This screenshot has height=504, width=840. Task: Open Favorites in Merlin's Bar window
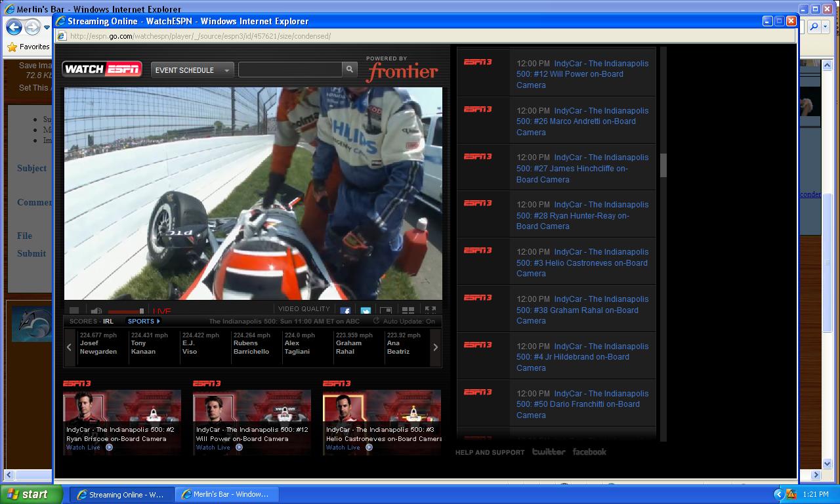pos(28,47)
